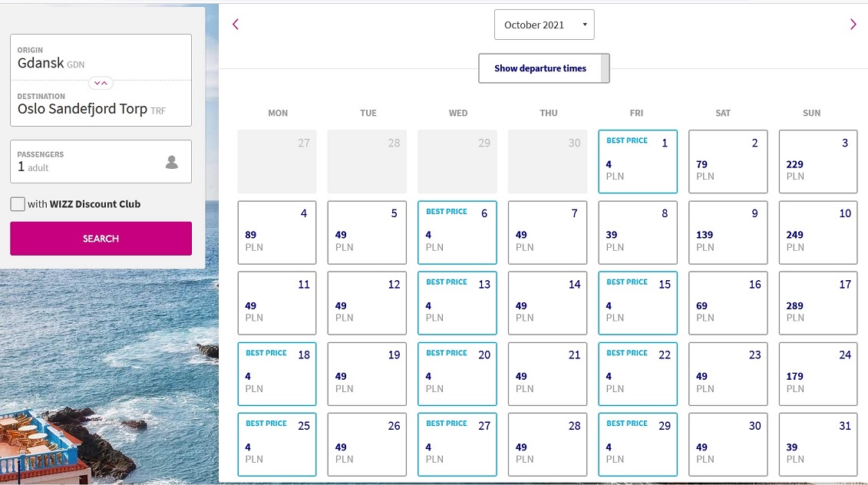Screen dimensions: 868x485
Task: Select October 1 best price fare
Action: coord(638,162)
